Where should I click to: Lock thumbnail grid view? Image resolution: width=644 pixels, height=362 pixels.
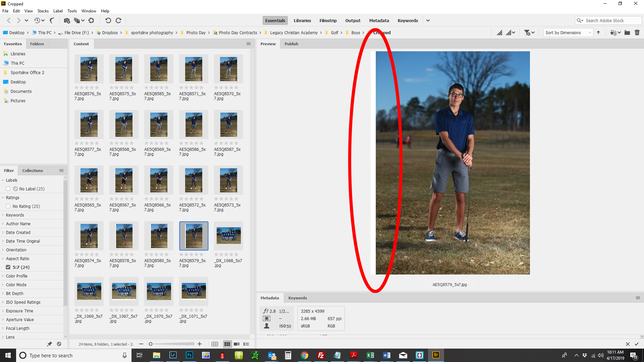point(215,344)
